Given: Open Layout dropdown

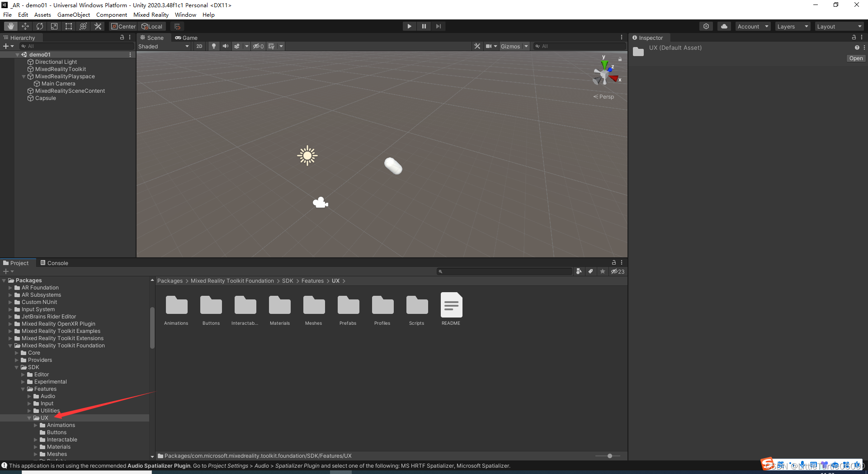Looking at the screenshot, I should (x=839, y=26).
